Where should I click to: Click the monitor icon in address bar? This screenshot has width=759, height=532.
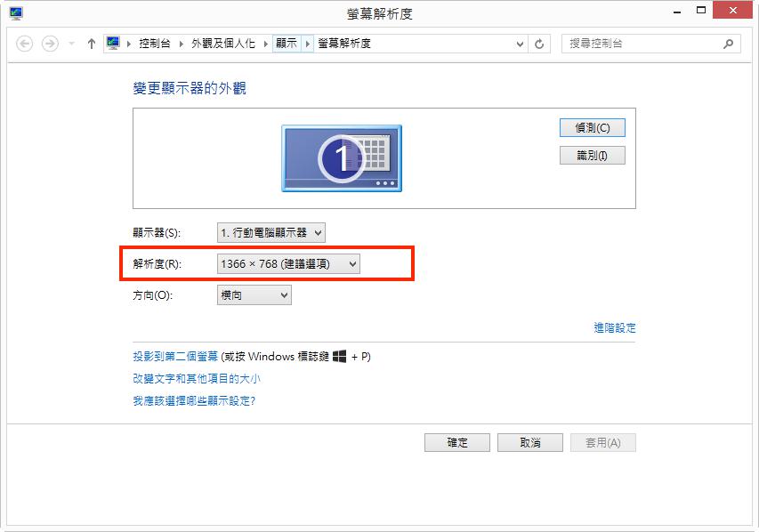click(x=113, y=43)
